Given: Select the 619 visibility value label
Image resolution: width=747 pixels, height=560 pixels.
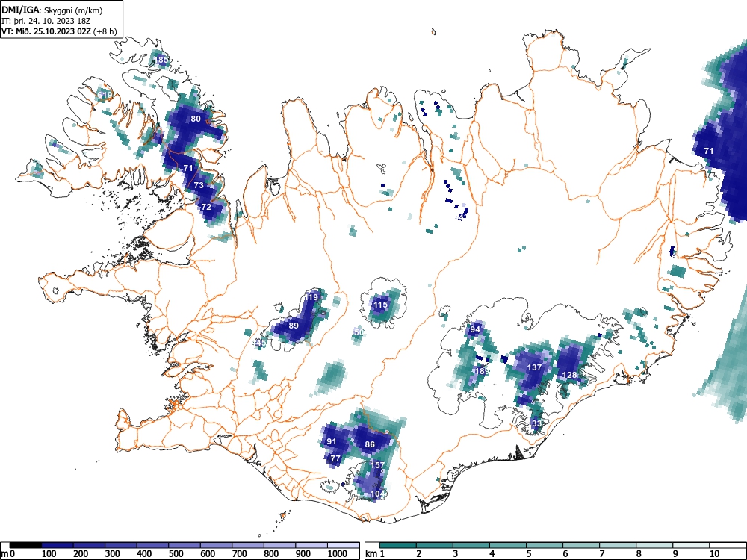Looking at the screenshot, I should pyautogui.click(x=105, y=95).
